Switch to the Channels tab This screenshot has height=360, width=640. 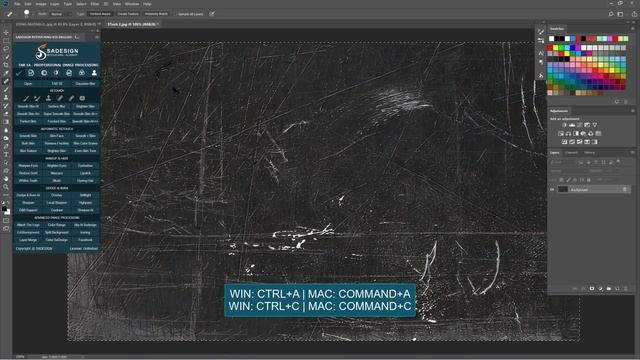(x=571, y=153)
